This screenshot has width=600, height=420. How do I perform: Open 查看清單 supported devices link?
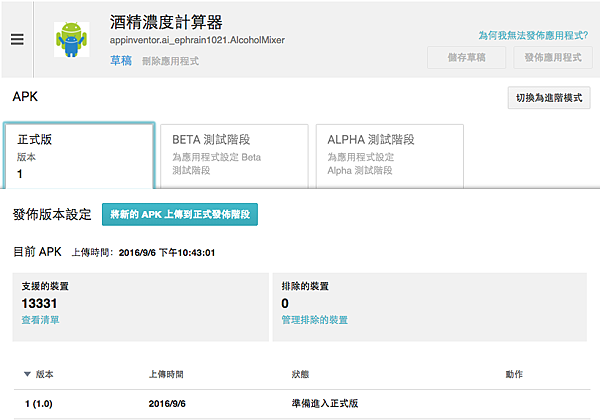[40, 320]
